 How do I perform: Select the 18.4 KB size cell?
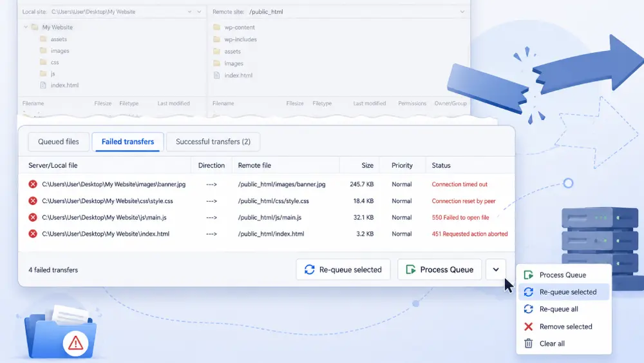363,201
